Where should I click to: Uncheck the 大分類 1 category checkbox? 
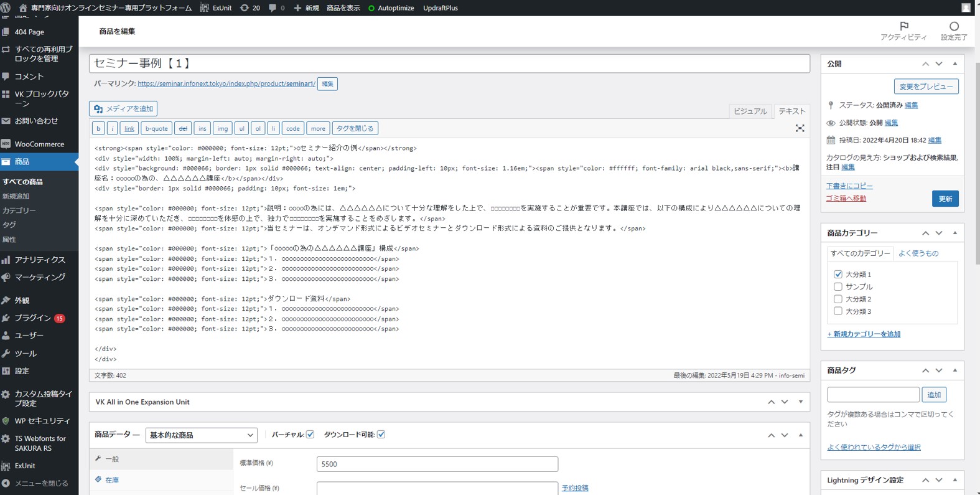tap(838, 275)
